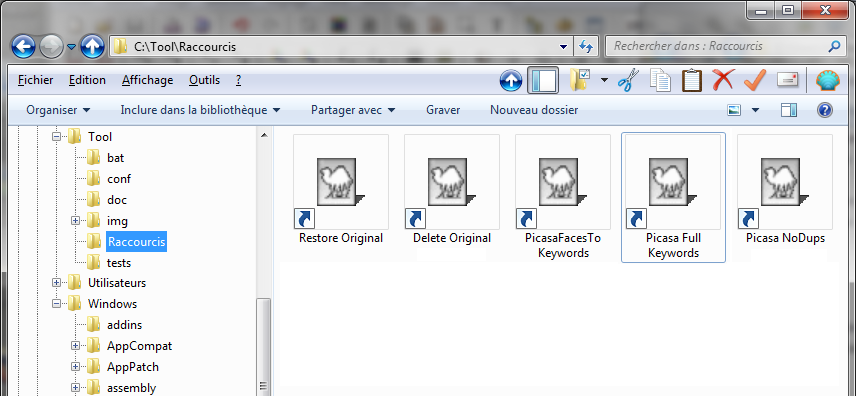Expand the Utilisateurs folder in tree
Image resolution: width=856 pixels, height=396 pixels.
tap(56, 283)
